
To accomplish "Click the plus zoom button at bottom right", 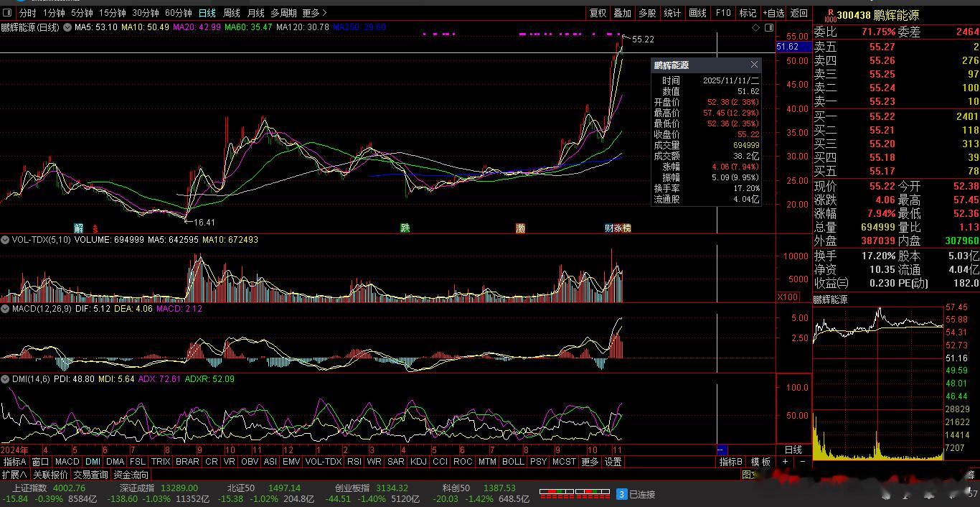I will coord(786,462).
